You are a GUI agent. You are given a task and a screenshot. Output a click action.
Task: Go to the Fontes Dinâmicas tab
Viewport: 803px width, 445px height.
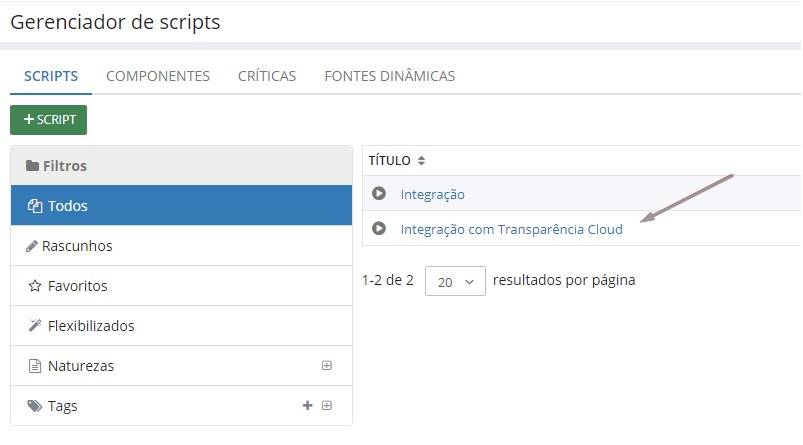(389, 76)
